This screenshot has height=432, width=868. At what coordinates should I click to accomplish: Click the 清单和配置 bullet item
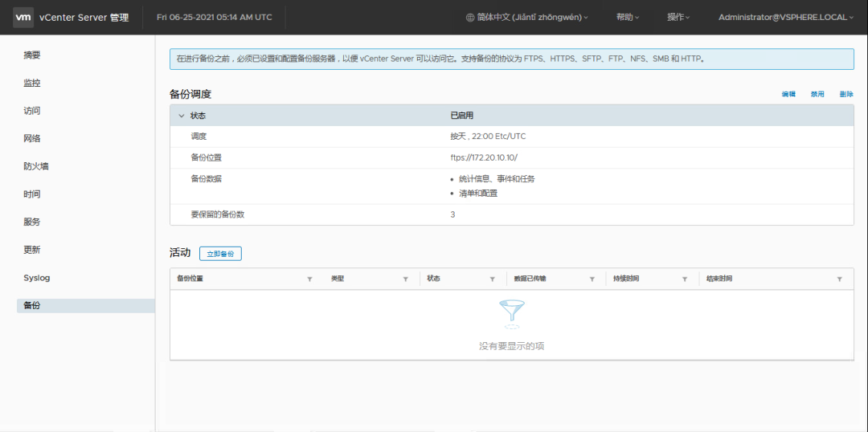click(x=478, y=194)
